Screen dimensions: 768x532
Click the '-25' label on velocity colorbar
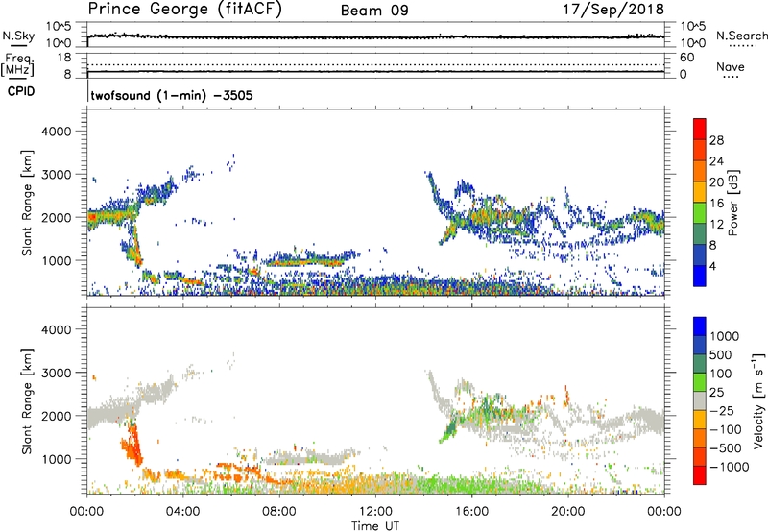coord(722,410)
